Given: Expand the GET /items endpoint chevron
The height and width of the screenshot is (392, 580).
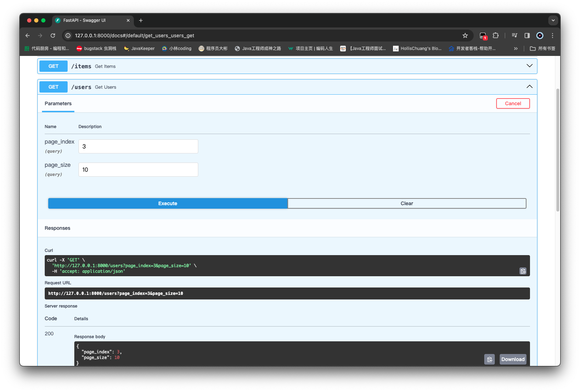Looking at the screenshot, I should pyautogui.click(x=529, y=66).
